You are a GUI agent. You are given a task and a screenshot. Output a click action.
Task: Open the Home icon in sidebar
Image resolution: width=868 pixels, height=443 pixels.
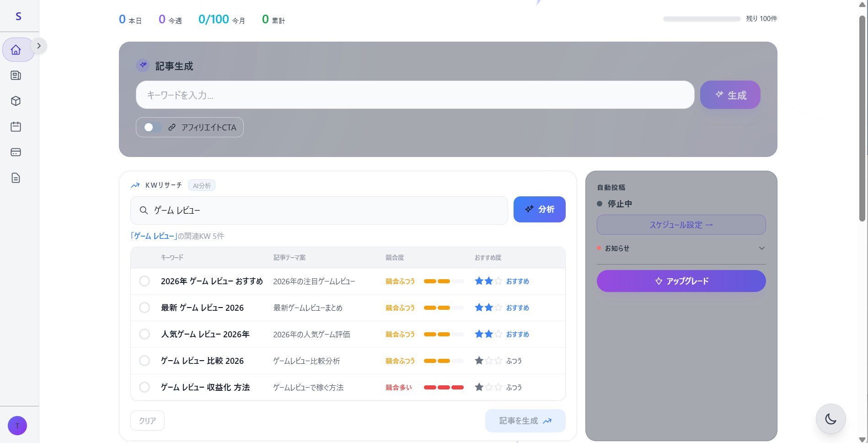point(16,50)
